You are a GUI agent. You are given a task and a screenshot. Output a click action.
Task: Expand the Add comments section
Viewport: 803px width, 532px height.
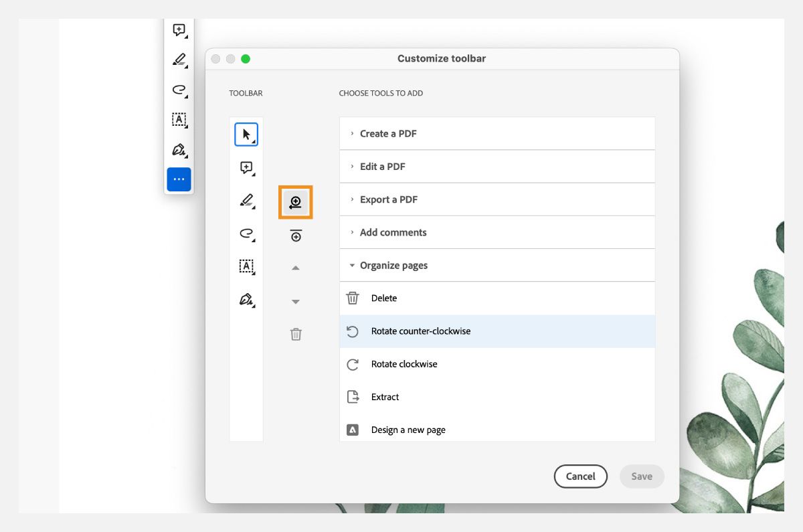(x=393, y=232)
